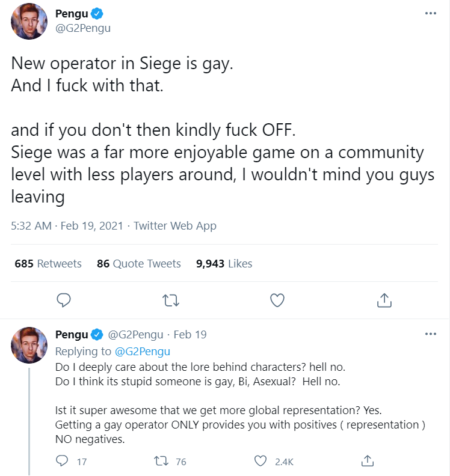Viewport: 450px width, 476px height.
Task: Reply to the main Siege tweet
Action: 64,299
